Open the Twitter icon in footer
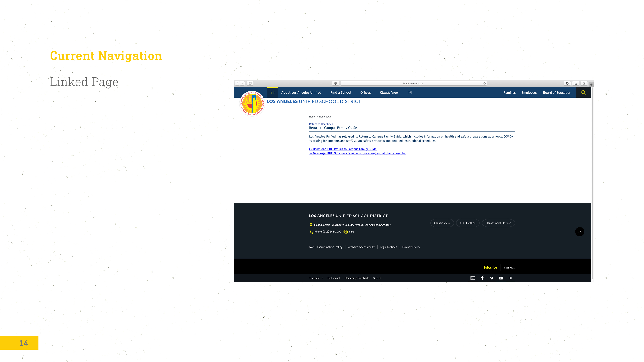This screenshot has height=362, width=644. tap(492, 278)
